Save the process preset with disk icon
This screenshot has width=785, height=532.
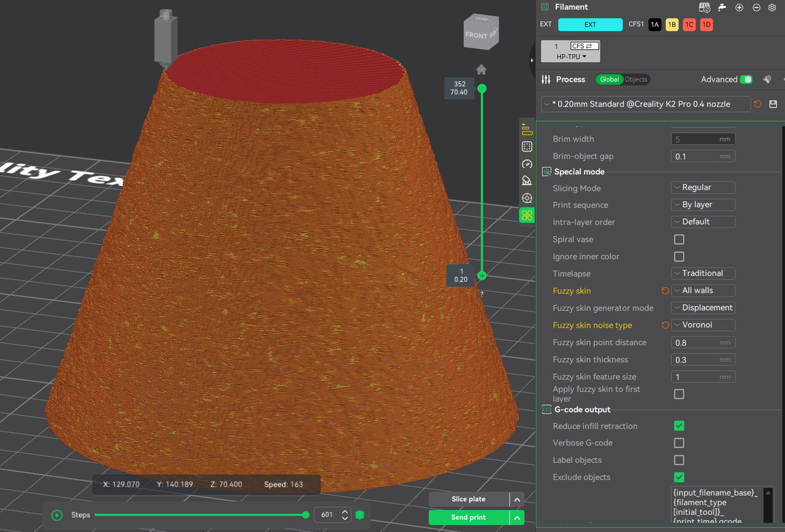click(x=773, y=104)
